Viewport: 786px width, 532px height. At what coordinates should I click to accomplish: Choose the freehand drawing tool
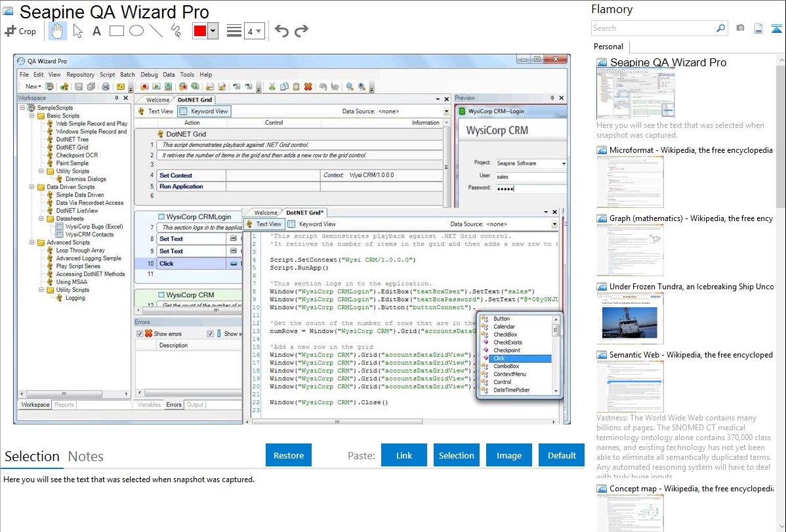tap(176, 31)
